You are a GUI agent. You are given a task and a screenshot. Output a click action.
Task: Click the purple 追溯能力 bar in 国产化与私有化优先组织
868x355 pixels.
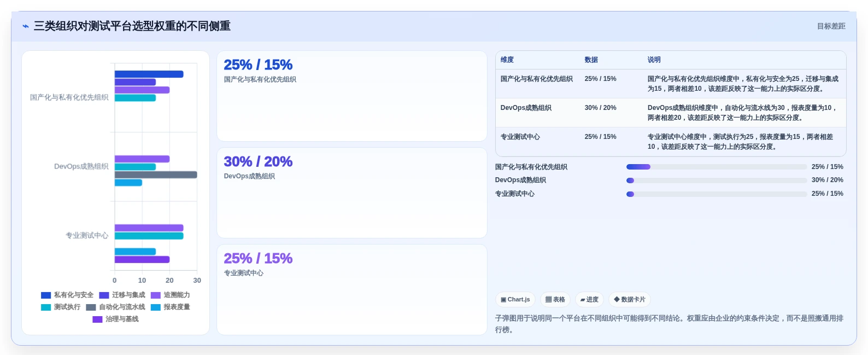[142, 90]
